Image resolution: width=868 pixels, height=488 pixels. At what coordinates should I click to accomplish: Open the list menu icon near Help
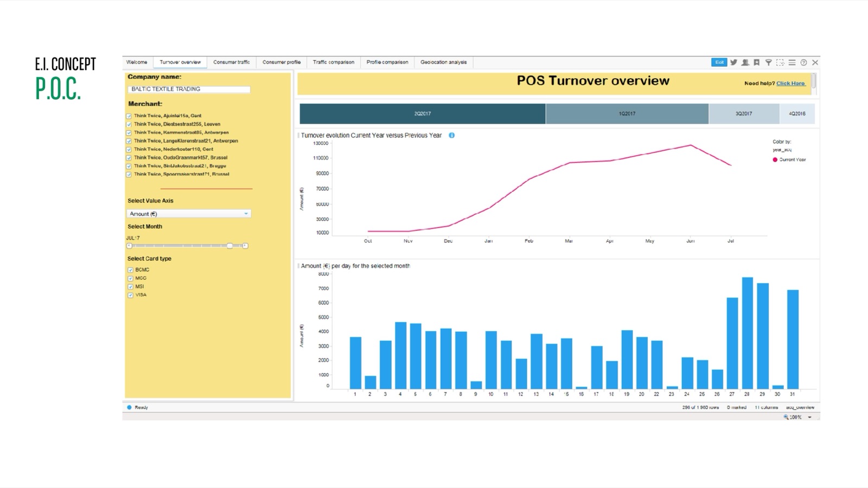tap(793, 62)
